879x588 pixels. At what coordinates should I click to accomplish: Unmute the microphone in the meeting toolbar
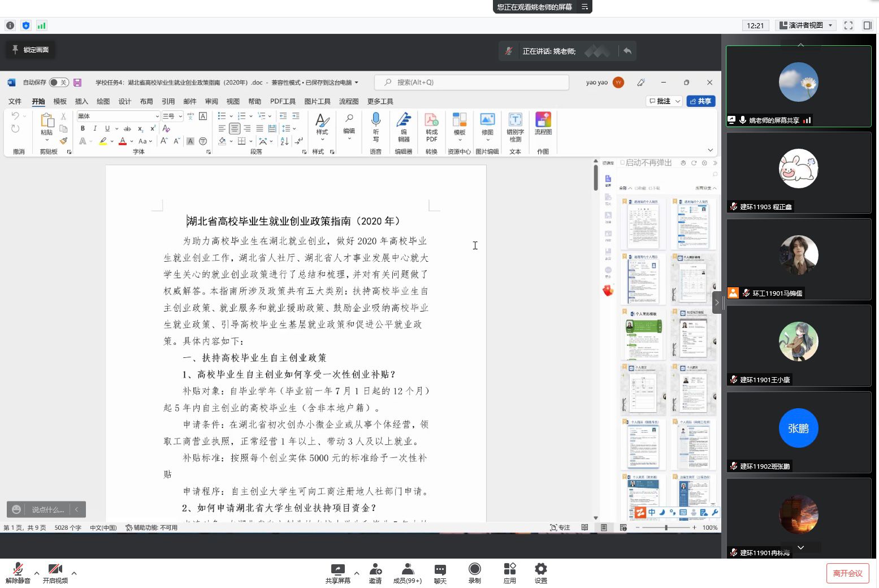tap(18, 572)
